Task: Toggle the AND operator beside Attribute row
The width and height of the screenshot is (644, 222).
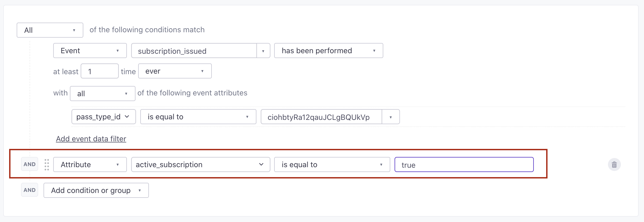Action: 30,164
